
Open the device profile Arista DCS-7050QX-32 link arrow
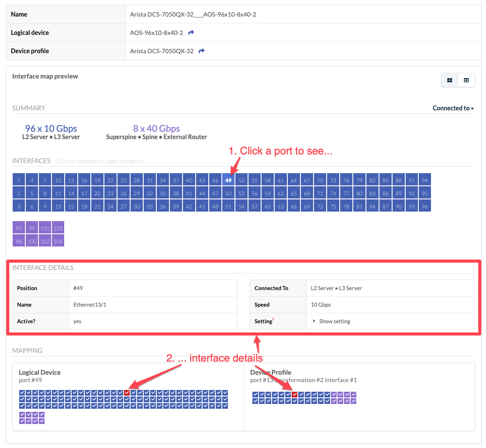click(201, 51)
